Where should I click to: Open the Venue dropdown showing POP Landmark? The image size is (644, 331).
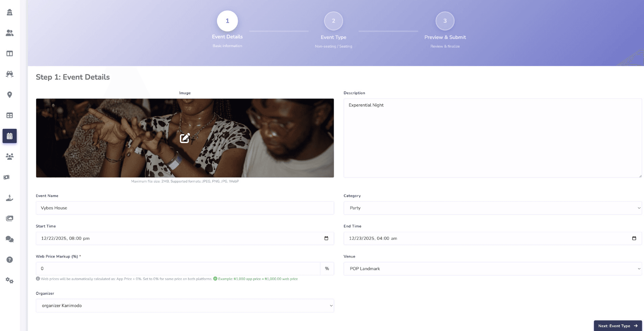tap(493, 269)
